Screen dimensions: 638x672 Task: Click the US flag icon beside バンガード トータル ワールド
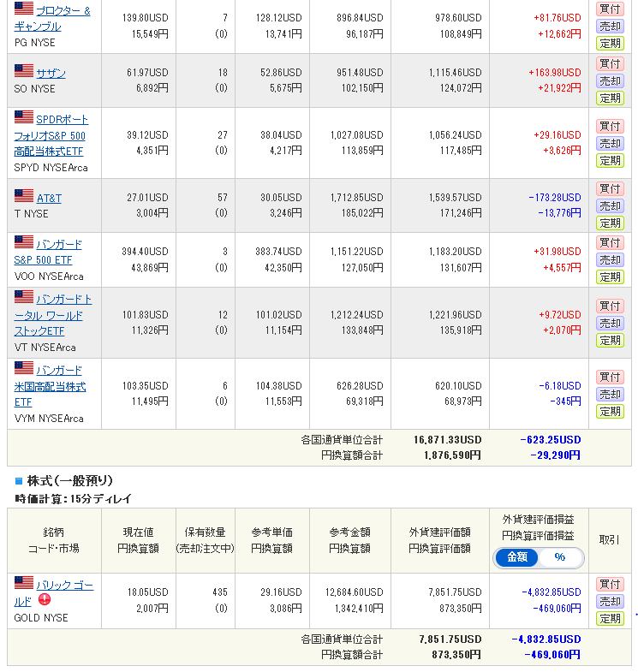[24, 296]
